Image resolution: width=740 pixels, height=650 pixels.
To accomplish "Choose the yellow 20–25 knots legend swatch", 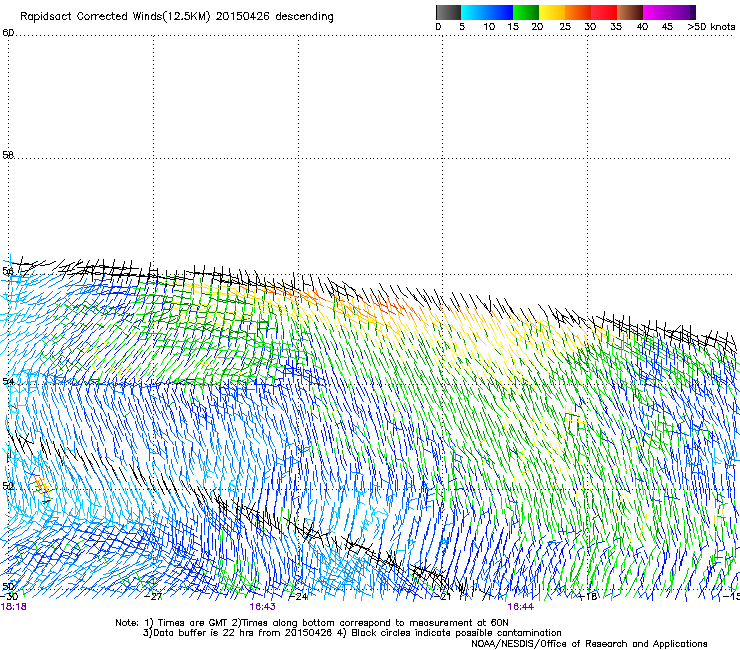I will tap(552, 12).
